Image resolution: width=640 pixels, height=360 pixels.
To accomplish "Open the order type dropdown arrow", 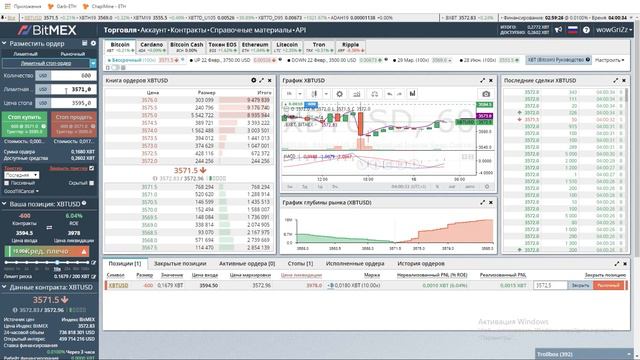I will pos(93,63).
